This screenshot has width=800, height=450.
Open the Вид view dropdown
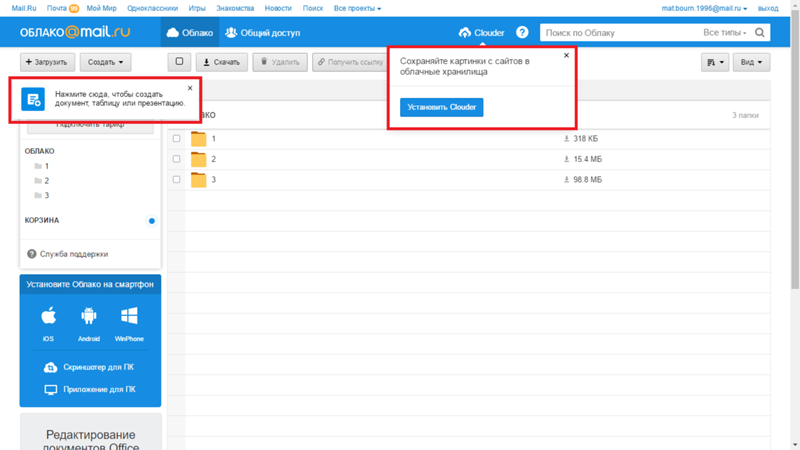click(x=751, y=62)
